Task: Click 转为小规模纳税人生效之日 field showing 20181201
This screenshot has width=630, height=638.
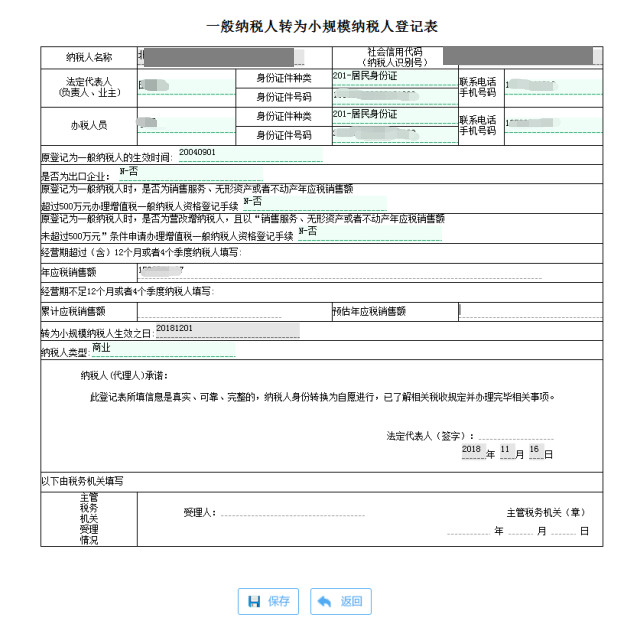Action: coord(226,329)
